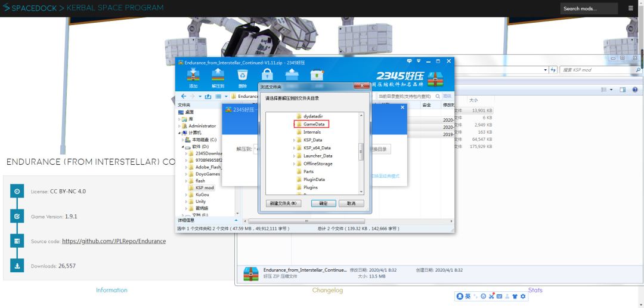This screenshot has height=308, width=644.
Task: Click the Explorer search magnifier icon
Action: click(638, 70)
